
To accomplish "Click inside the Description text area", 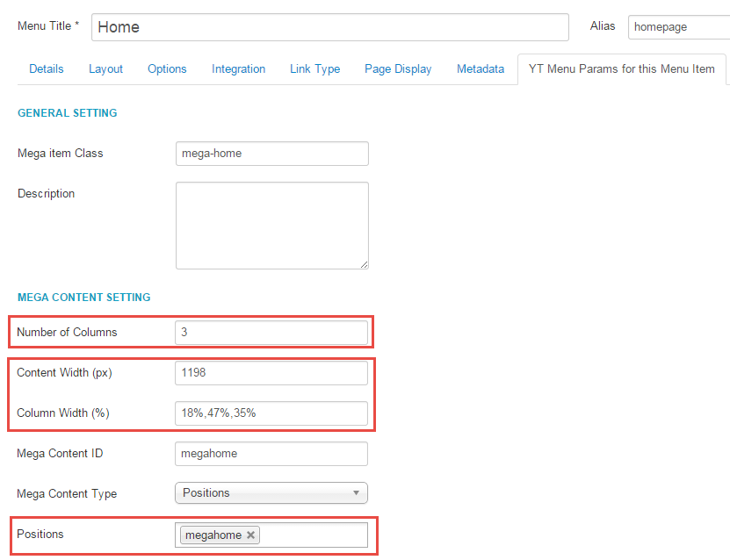I will pyautogui.click(x=272, y=226).
